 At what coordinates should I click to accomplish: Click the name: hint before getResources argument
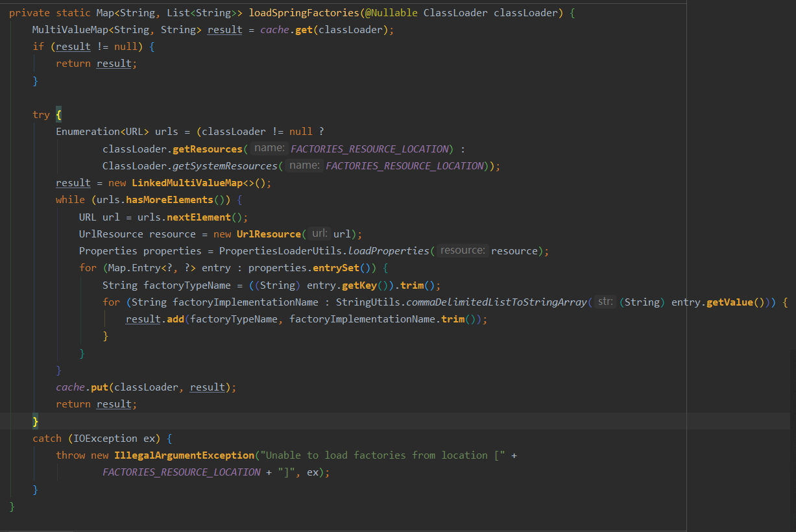point(269,149)
